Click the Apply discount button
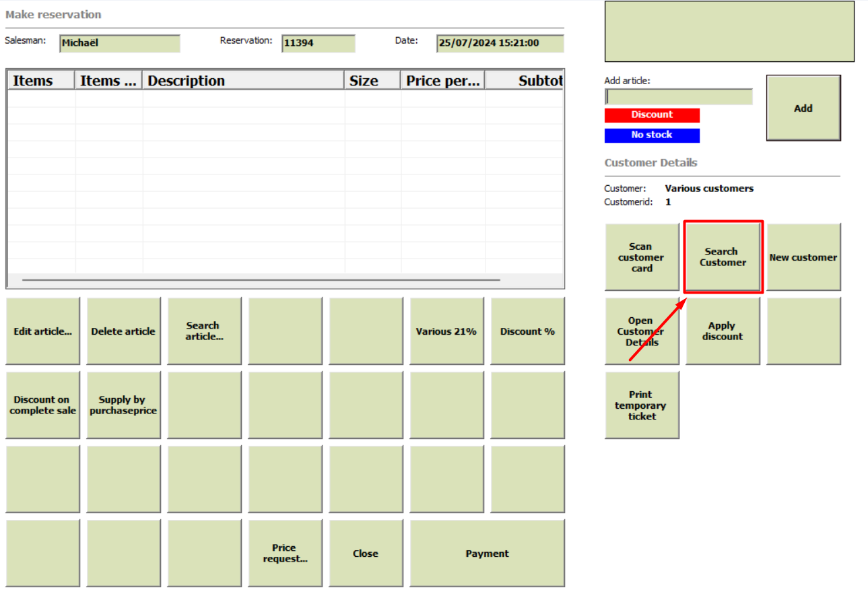This screenshot has width=868, height=604. point(723,331)
